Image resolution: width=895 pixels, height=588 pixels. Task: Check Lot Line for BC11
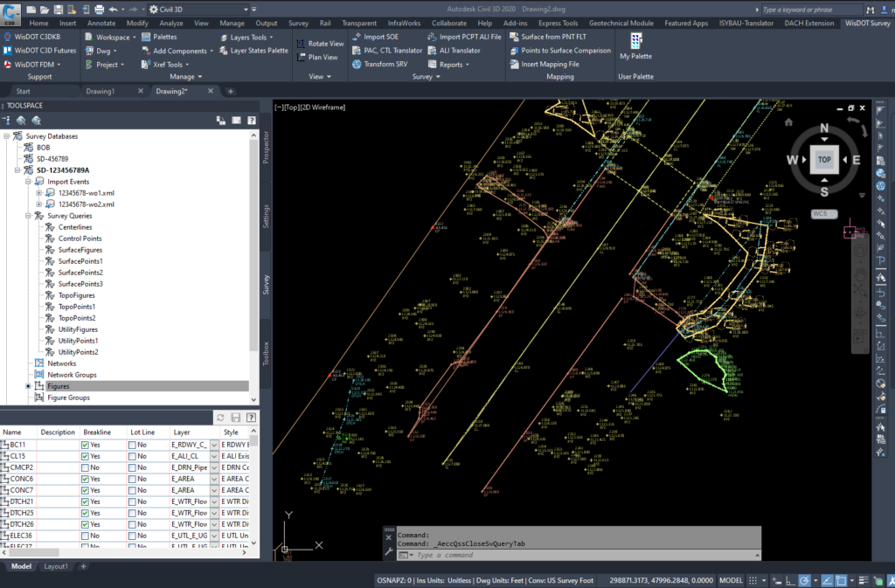click(133, 445)
